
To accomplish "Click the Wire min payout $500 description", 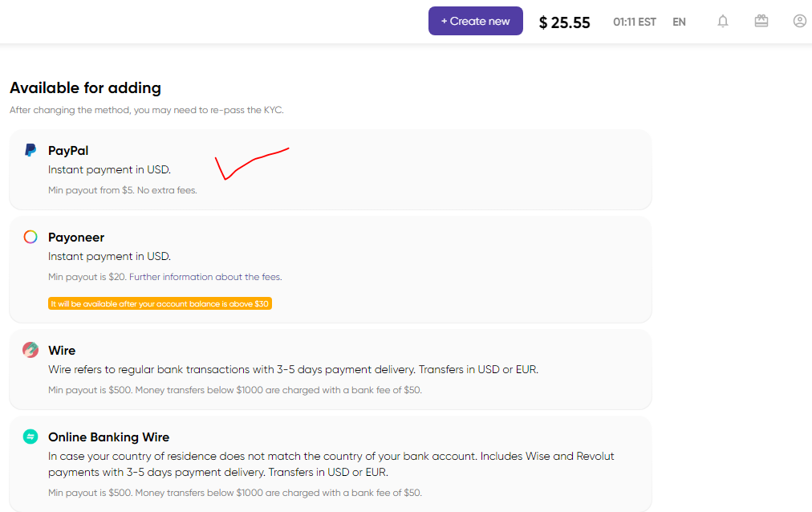I will tap(235, 390).
